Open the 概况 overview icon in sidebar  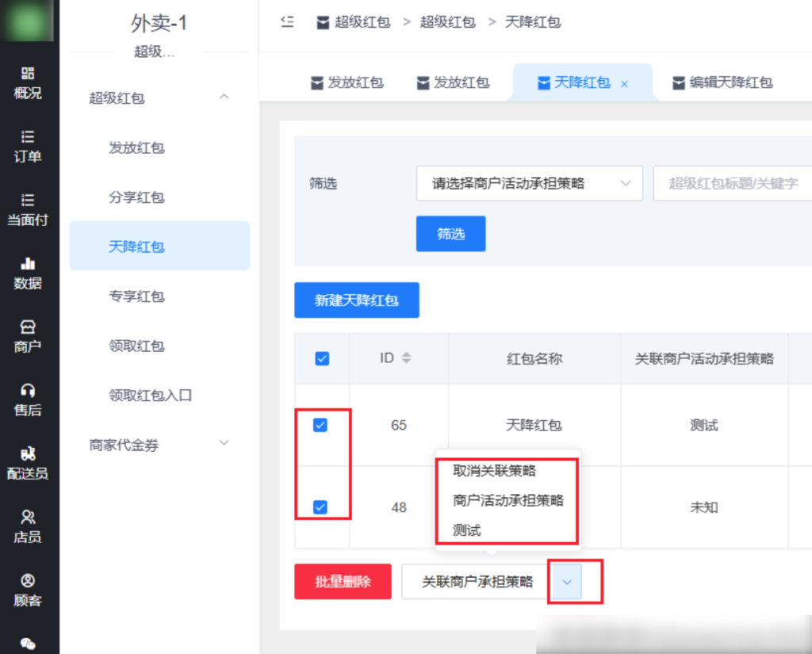click(x=29, y=82)
